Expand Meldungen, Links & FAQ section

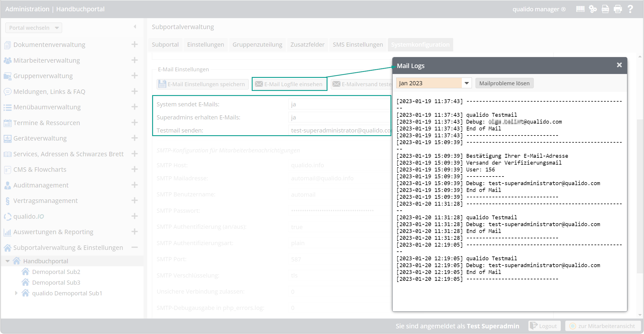click(135, 91)
